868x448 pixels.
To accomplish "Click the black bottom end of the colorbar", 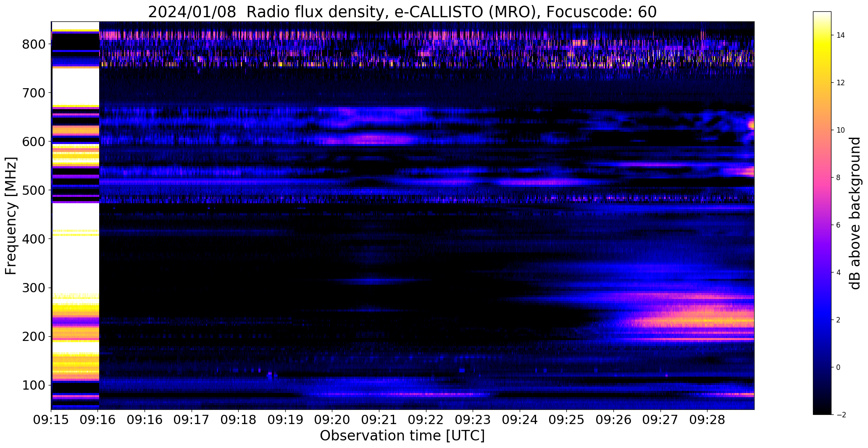I will (x=822, y=411).
